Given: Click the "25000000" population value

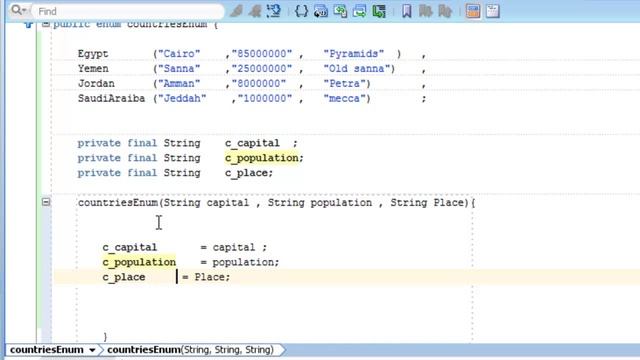Looking at the screenshot, I should (x=262, y=69).
